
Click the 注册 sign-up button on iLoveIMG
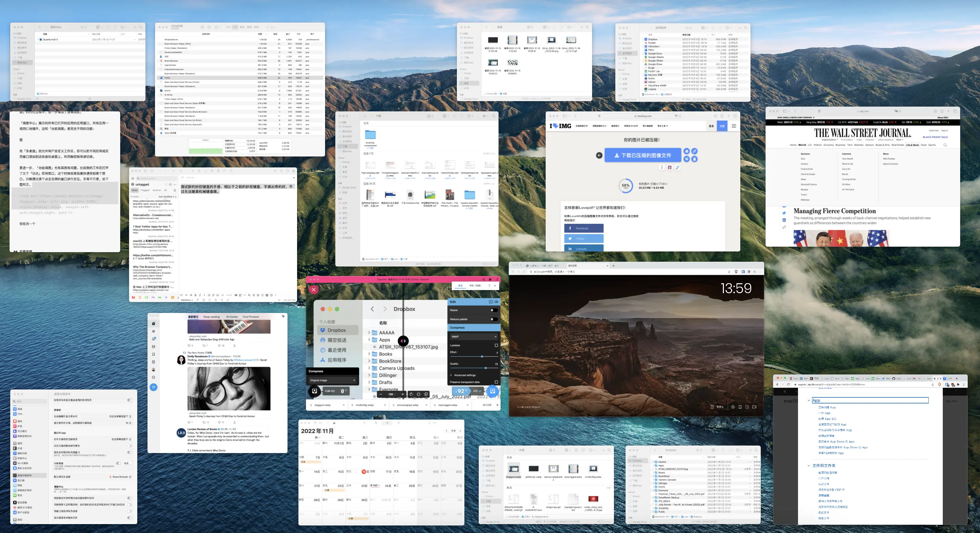click(x=722, y=126)
